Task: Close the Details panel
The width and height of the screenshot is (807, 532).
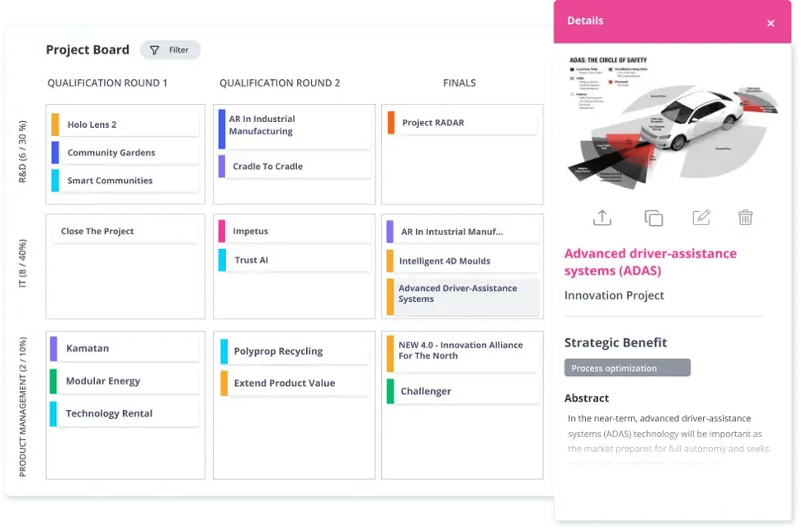Action: 771,23
